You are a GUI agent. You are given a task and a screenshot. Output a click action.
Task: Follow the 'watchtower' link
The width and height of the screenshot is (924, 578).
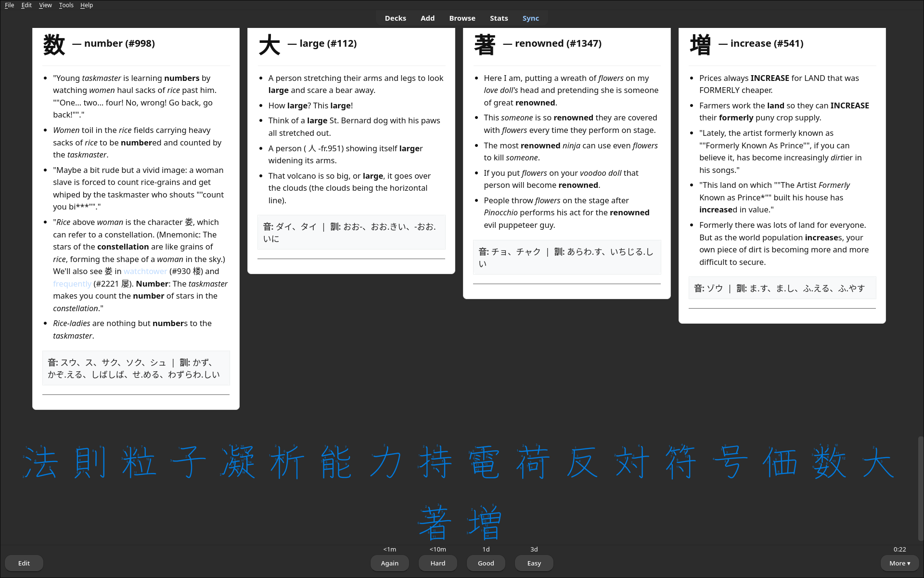(x=145, y=271)
